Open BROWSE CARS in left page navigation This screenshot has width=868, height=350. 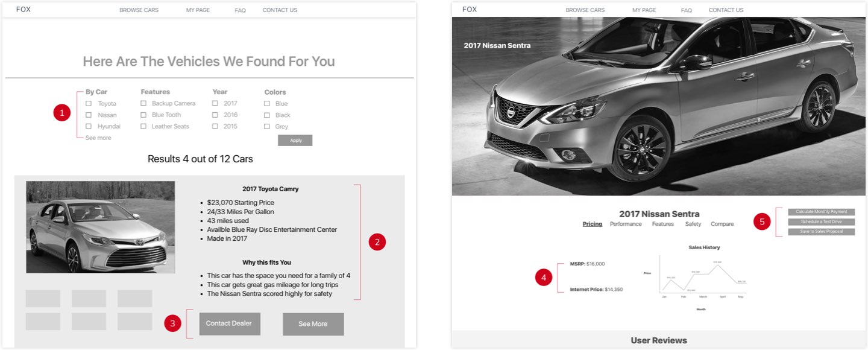coord(139,10)
